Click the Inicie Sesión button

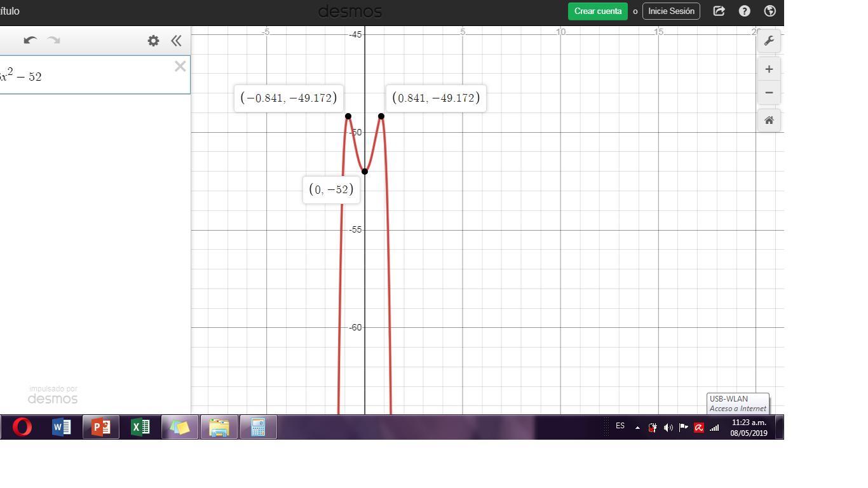pos(671,11)
